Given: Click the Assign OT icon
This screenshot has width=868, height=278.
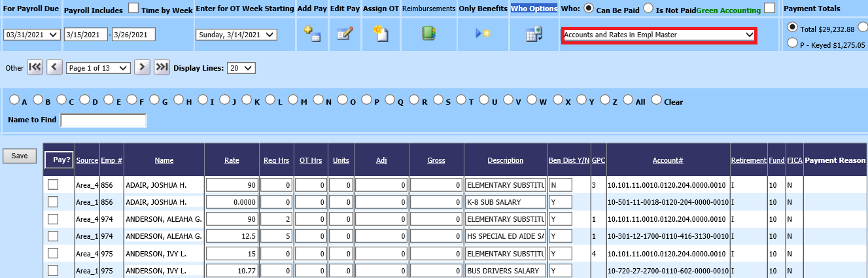Looking at the screenshot, I should coord(381,35).
